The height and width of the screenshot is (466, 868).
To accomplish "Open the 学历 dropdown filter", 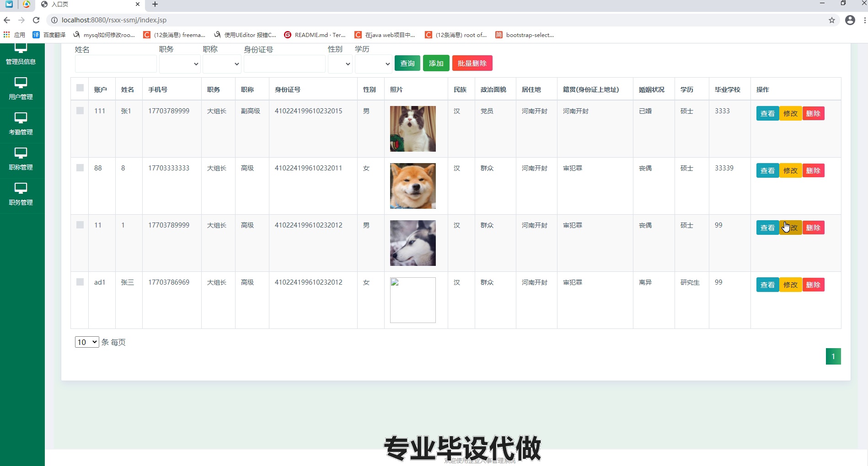I will tap(373, 64).
